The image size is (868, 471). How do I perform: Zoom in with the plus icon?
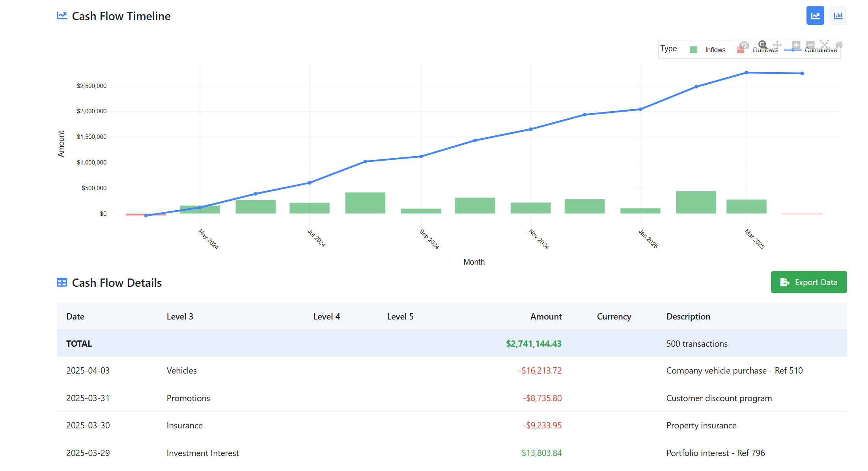pos(796,45)
